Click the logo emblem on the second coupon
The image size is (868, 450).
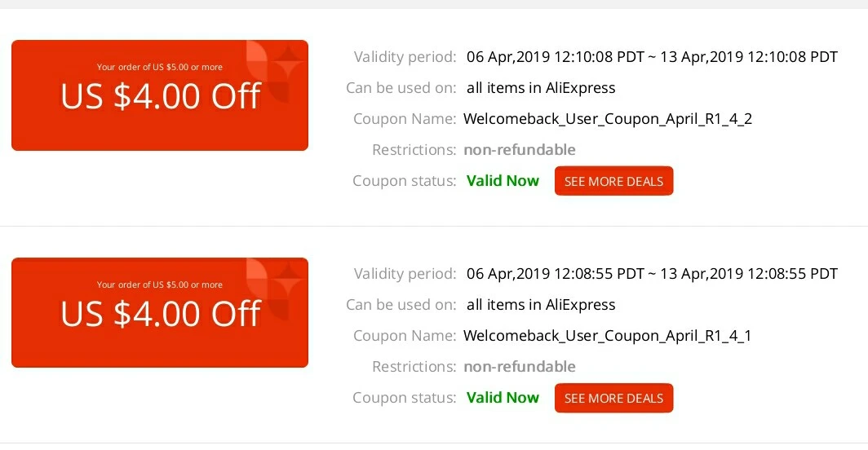click(274, 289)
